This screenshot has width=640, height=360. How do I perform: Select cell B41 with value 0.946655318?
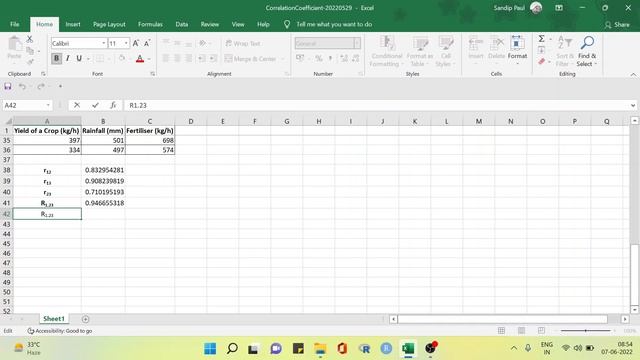click(x=103, y=203)
